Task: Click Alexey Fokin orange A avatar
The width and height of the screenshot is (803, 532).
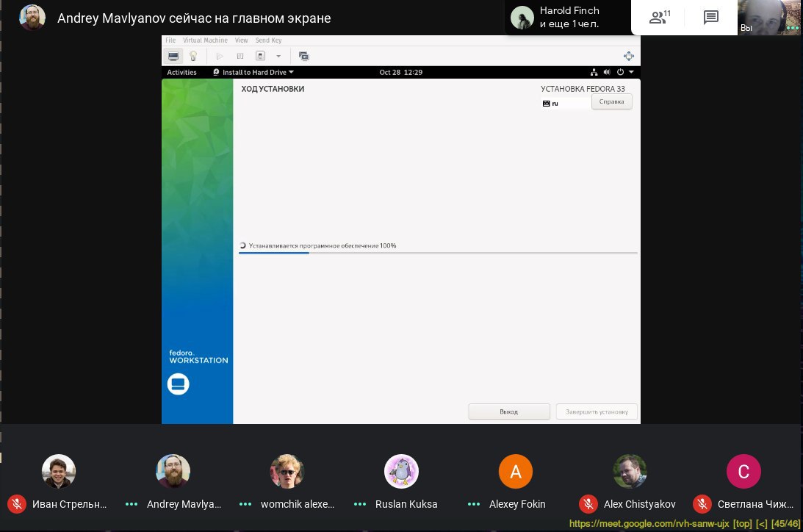Action: tap(516, 471)
